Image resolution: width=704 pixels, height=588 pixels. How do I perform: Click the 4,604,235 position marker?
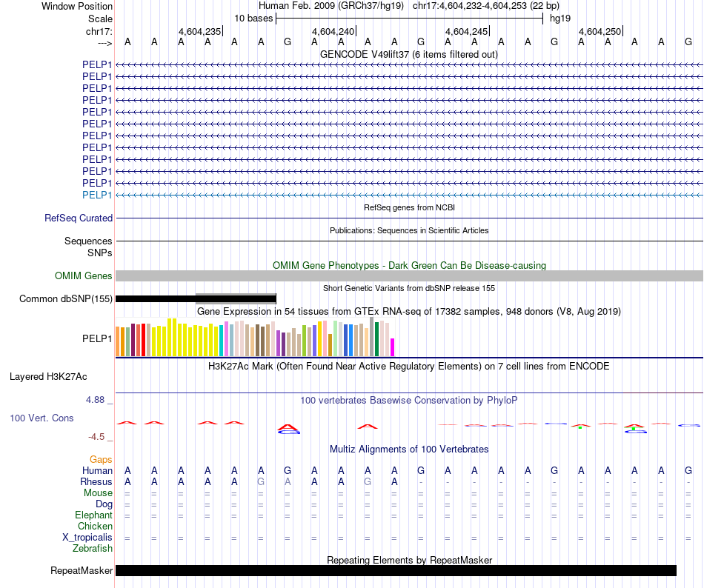pos(200,31)
